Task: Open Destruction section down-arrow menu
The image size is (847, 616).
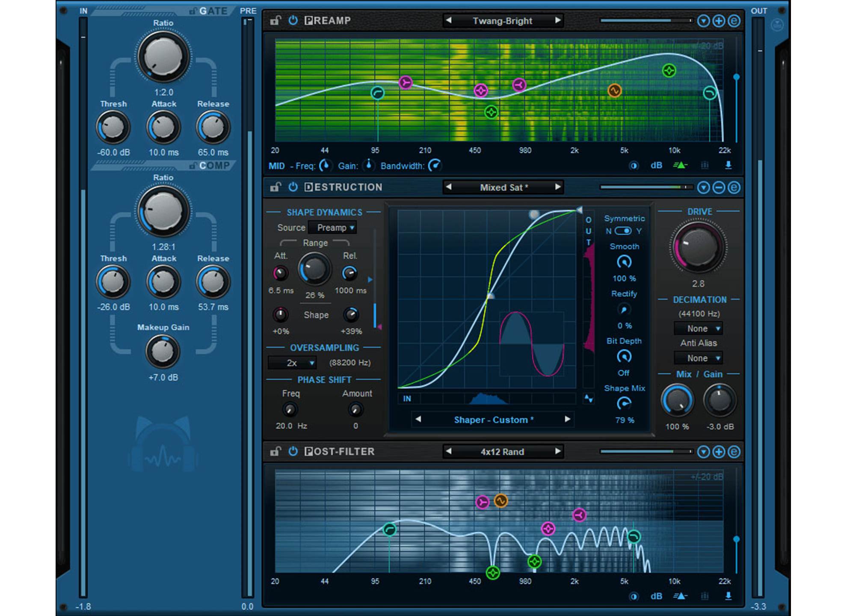Action: coord(703,187)
